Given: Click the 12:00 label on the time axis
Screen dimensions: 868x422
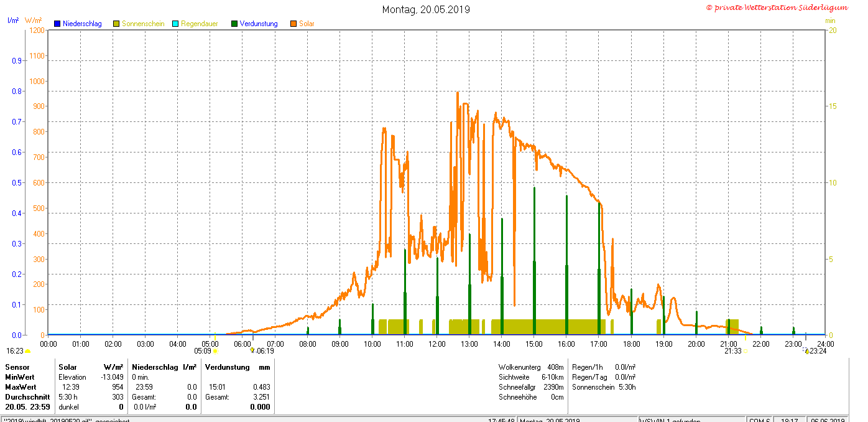Looking at the screenshot, I should (x=437, y=344).
